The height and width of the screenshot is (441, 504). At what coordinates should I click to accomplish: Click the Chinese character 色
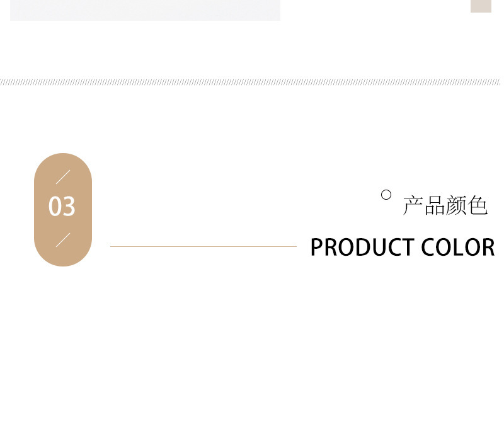pyautogui.click(x=478, y=206)
